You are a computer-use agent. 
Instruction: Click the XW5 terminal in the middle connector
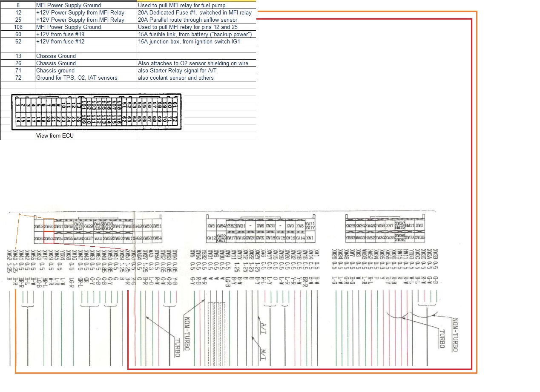click(211, 226)
